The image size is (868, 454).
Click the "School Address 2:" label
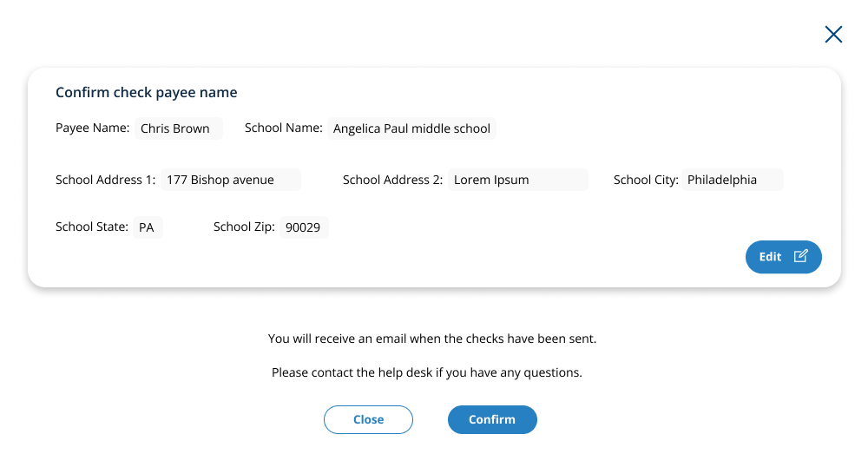pos(393,180)
